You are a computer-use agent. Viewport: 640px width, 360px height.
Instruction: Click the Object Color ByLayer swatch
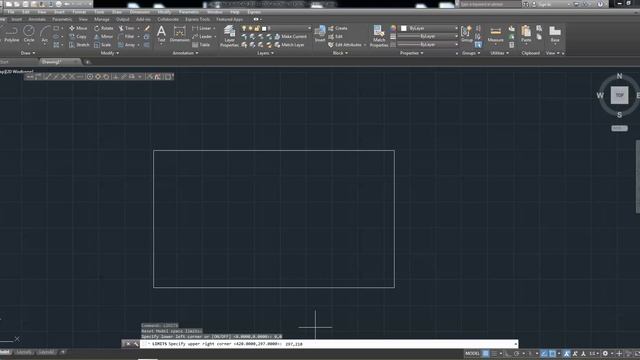point(404,28)
